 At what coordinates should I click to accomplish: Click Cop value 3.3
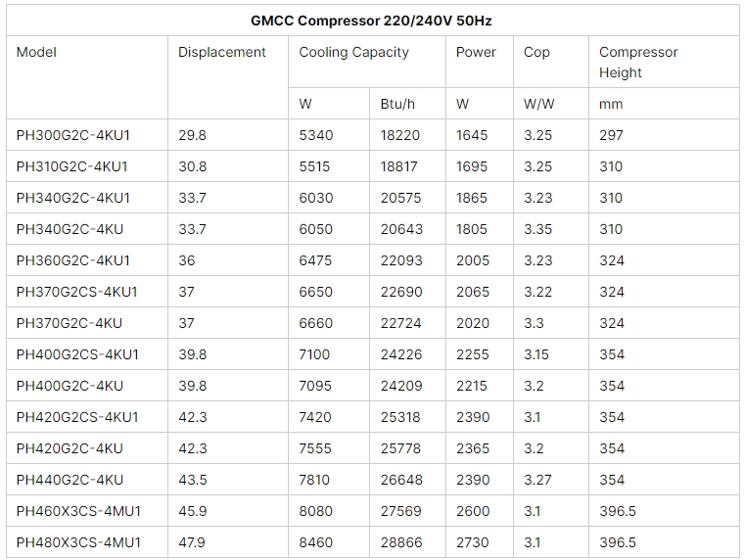coord(534,323)
